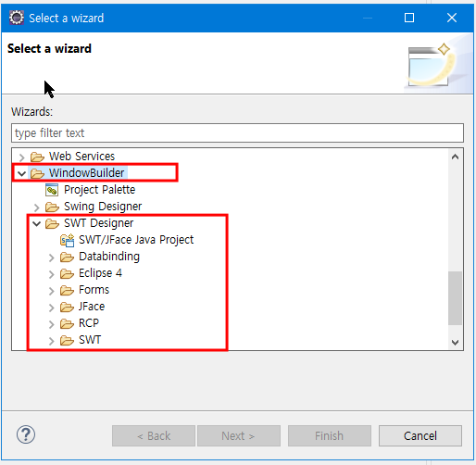Click the Web Services folder icon
This screenshot has height=465, width=476.
point(37,157)
